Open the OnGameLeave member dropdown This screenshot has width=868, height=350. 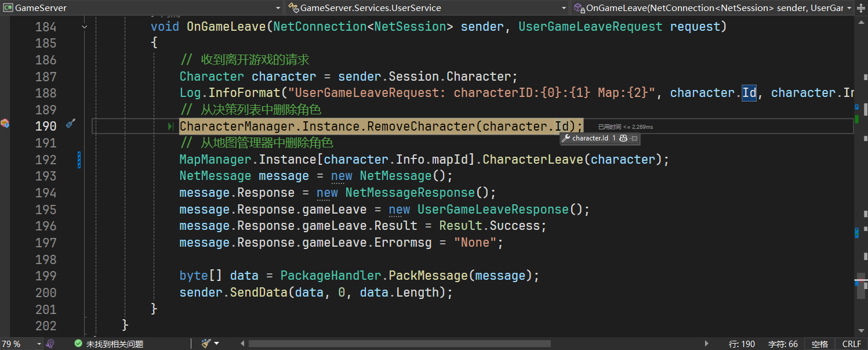pyautogui.click(x=849, y=8)
